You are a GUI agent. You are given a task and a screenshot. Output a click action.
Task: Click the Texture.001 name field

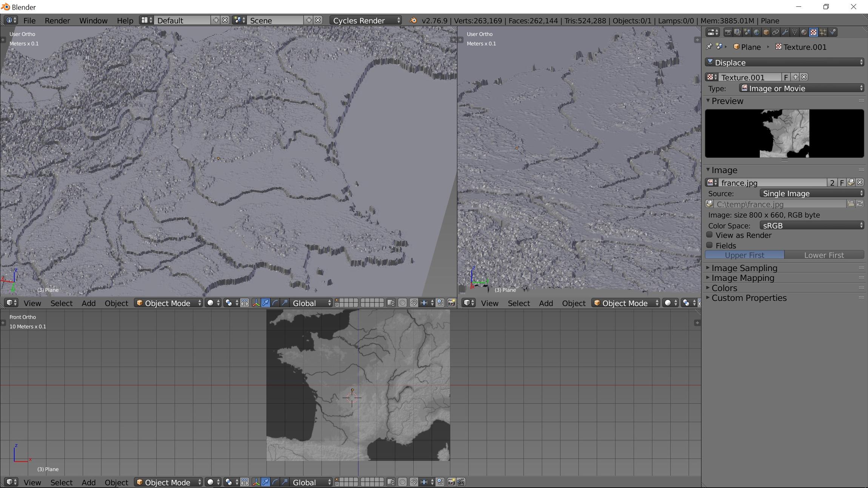pyautogui.click(x=750, y=77)
